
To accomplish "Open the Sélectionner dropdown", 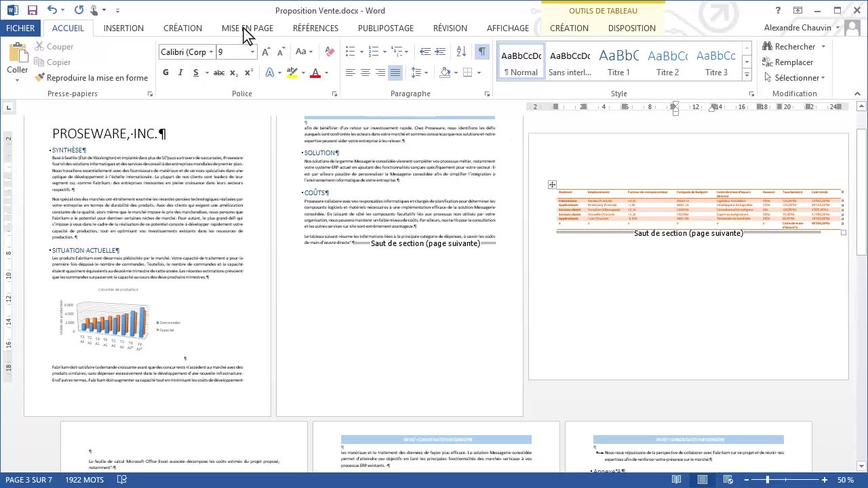I will pos(793,78).
